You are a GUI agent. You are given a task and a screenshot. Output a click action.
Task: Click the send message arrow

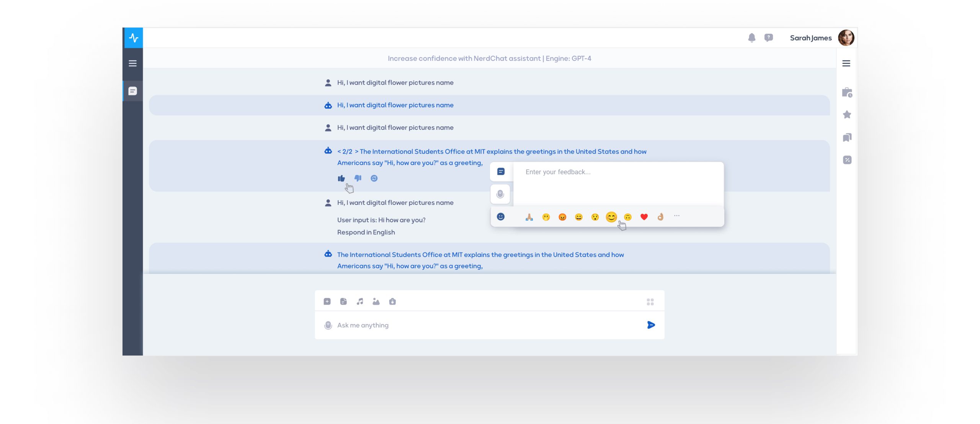[x=651, y=325]
